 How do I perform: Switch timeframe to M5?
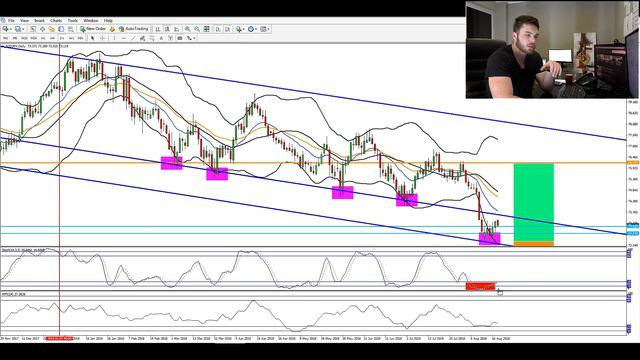point(15,38)
